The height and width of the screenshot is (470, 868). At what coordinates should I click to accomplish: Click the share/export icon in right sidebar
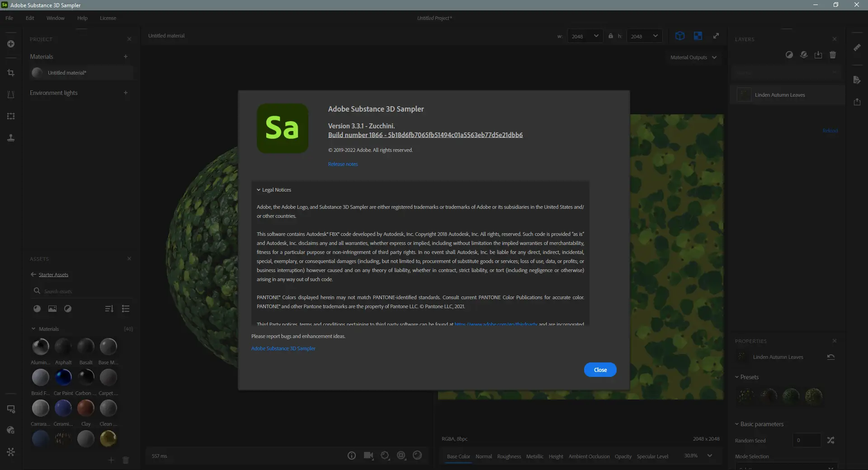857,102
